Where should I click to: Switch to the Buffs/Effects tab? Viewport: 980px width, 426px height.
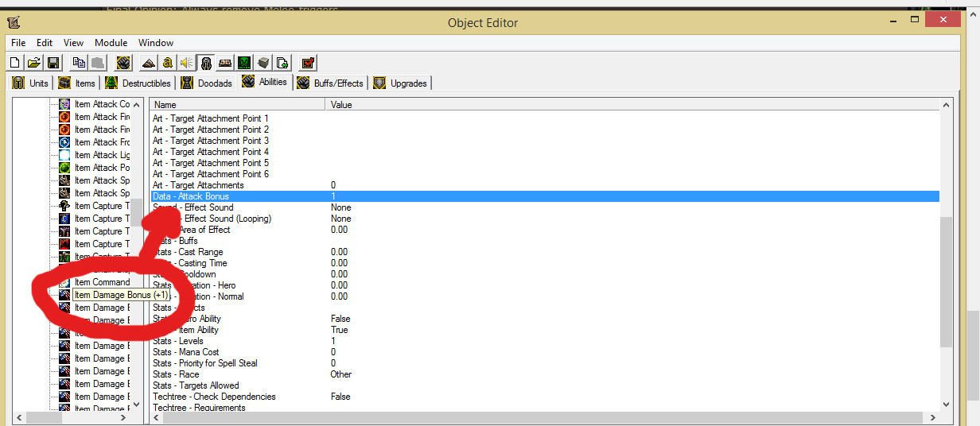click(330, 83)
